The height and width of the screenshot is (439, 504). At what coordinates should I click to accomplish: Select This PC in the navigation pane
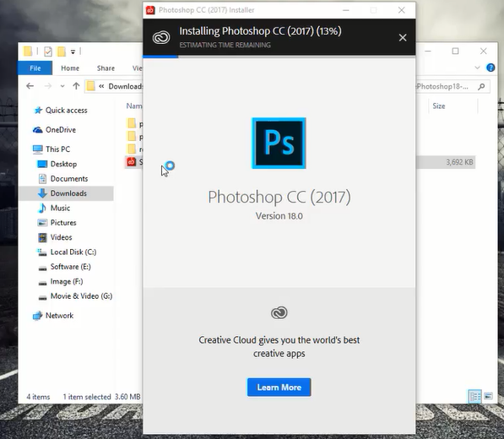[x=51, y=149]
